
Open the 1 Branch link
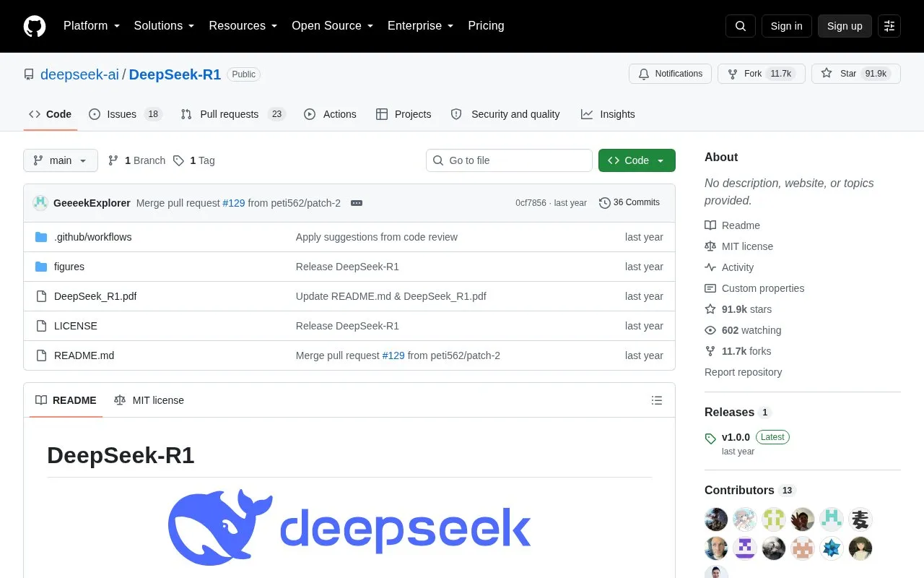click(x=136, y=160)
